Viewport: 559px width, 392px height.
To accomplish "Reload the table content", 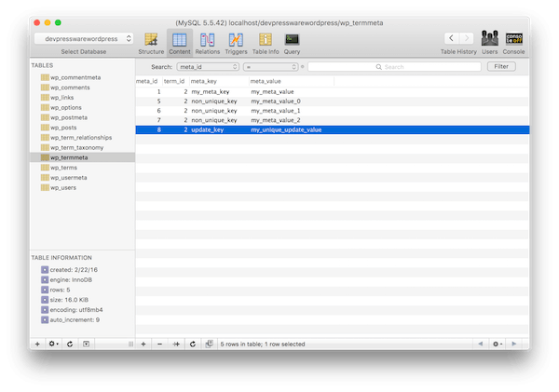I will click(193, 344).
